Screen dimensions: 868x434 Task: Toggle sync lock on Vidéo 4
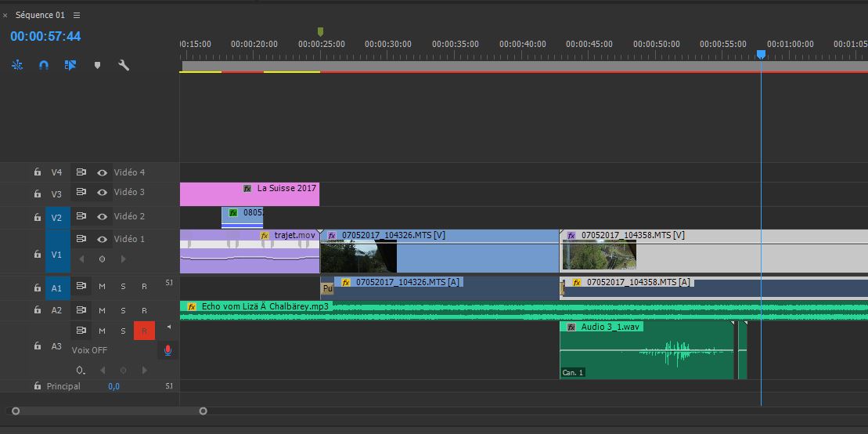point(81,172)
